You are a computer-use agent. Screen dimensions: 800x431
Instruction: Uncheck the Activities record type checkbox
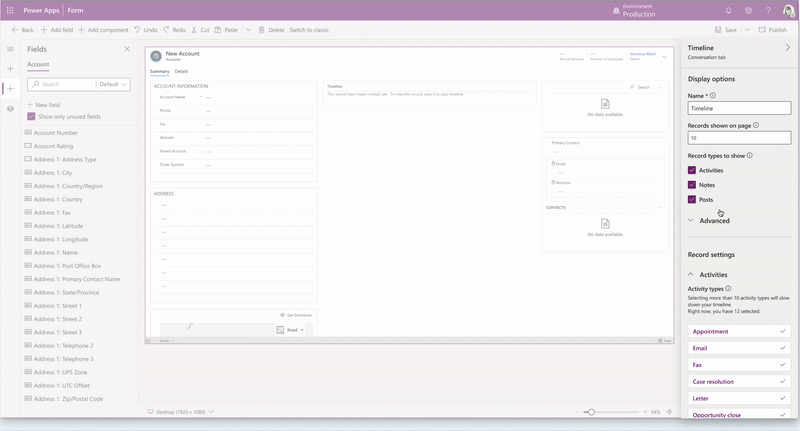click(x=692, y=171)
